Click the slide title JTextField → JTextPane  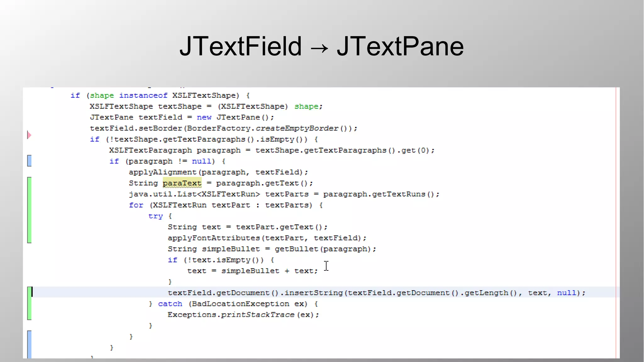click(x=321, y=46)
